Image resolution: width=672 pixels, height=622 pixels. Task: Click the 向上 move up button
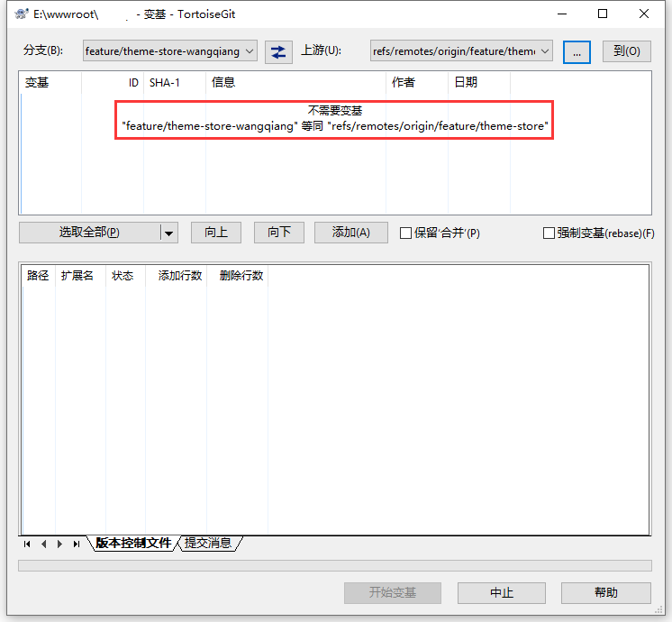216,233
